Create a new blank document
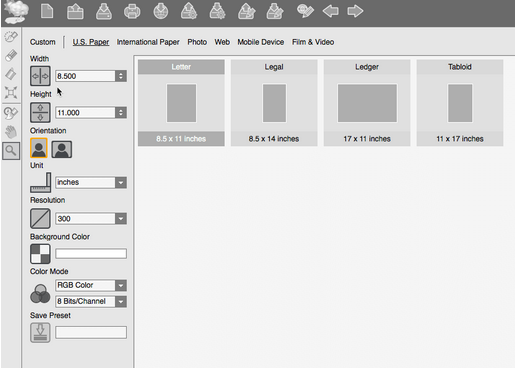The width and height of the screenshot is (515, 368). point(47,11)
